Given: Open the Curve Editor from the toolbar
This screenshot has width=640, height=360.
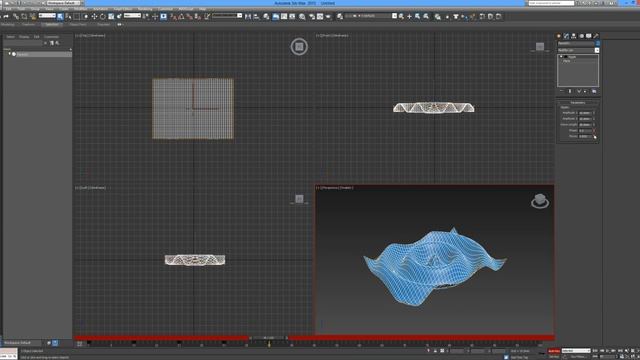Looking at the screenshot, I should tap(284, 16).
